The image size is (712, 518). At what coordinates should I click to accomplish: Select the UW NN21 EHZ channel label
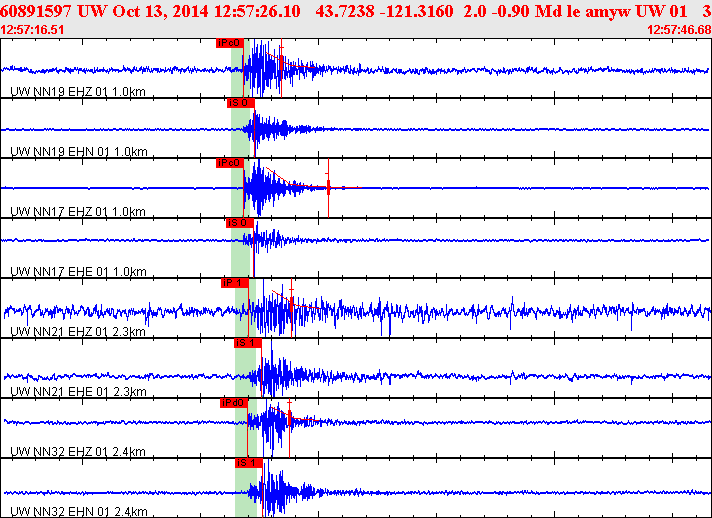[78, 331]
